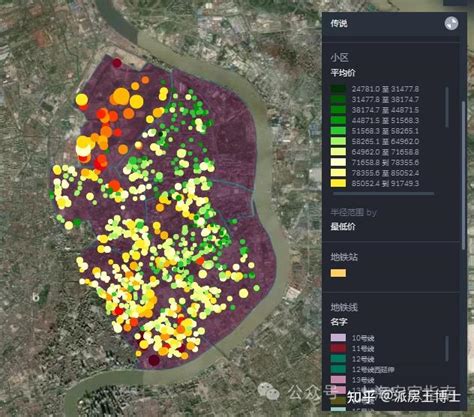Click the large orange circle marker in the north
Screen dimensions: 474x417
pos(121,97)
